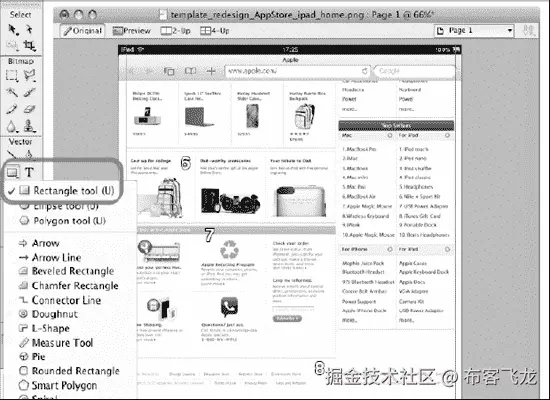Click '1. MacBook Pro' list row
Viewport: 550px width, 400px height.
359,149
